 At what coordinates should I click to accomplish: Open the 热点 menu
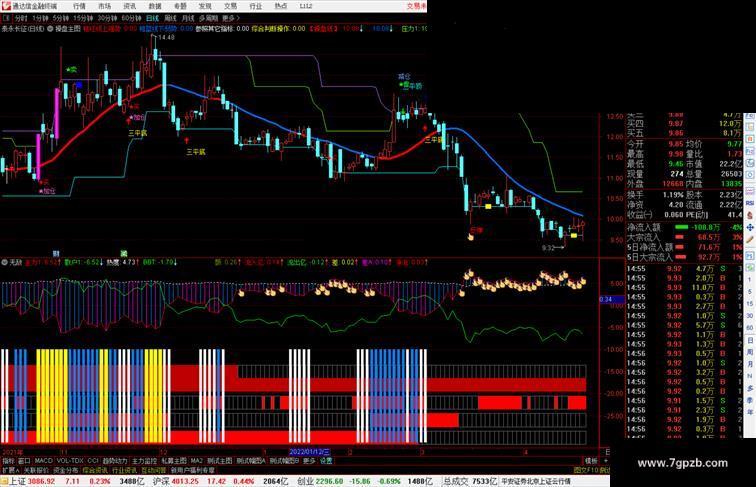281,6
